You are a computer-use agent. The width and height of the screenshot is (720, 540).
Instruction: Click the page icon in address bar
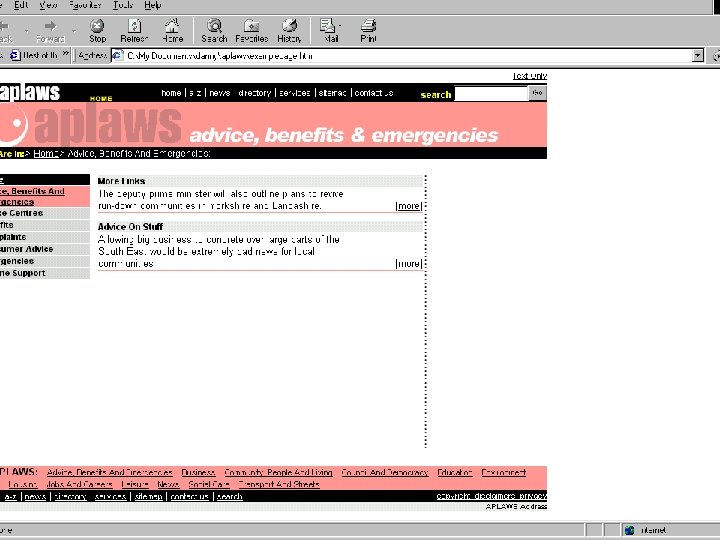[118, 56]
